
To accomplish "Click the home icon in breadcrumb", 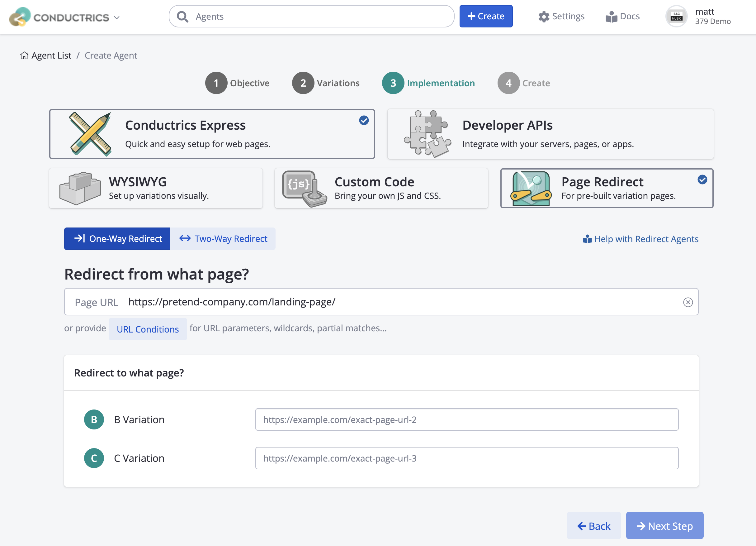I will (24, 55).
